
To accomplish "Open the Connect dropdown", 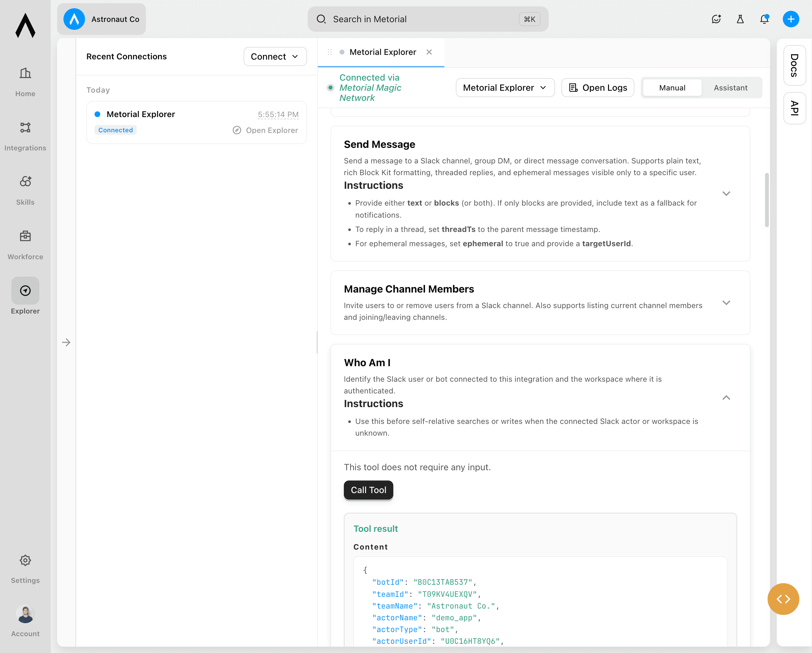I will tap(275, 56).
